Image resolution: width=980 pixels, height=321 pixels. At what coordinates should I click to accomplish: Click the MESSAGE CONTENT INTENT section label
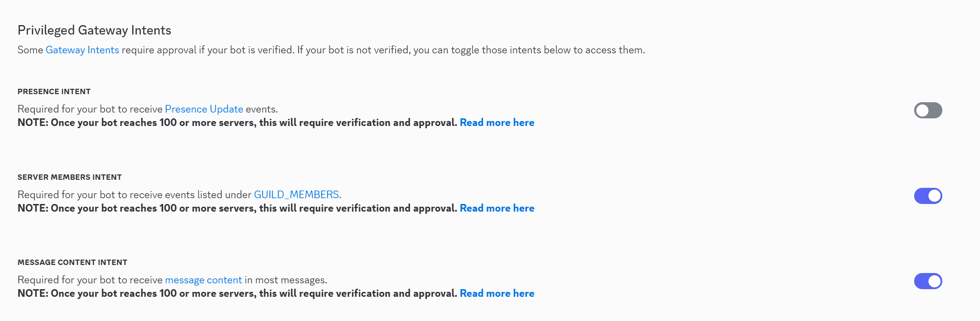(72, 262)
